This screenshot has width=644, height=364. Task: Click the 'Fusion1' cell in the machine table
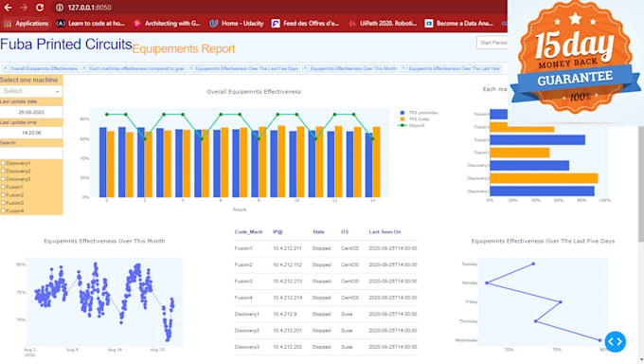[x=243, y=248]
